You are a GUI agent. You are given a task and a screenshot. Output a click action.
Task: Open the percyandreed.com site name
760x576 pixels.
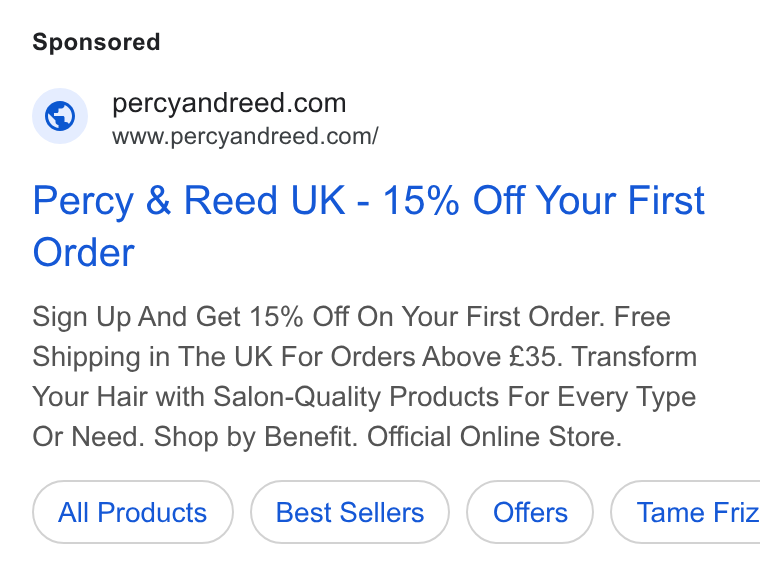[x=229, y=103]
